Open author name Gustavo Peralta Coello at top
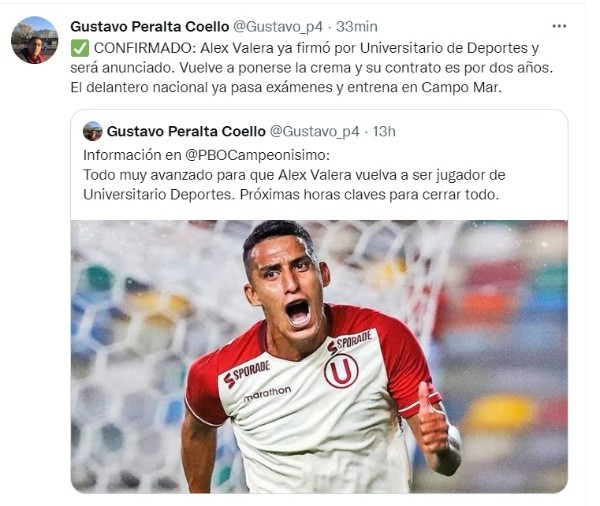Viewport: 600px width, 506px height. coord(150,26)
